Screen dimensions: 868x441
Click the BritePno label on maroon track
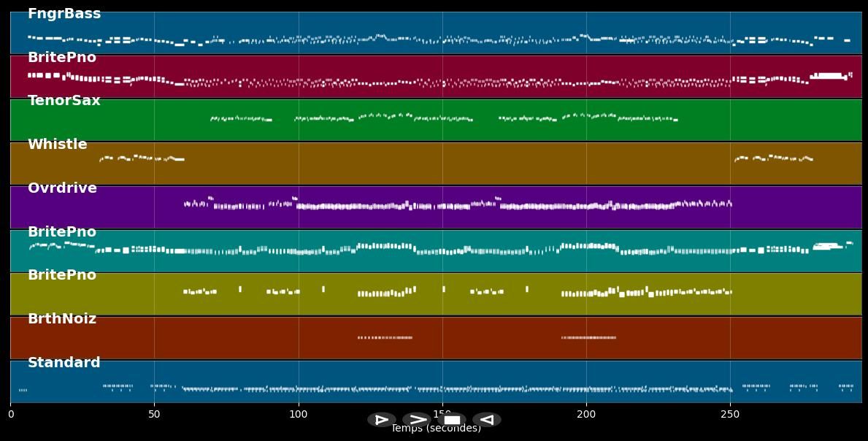(x=62, y=58)
